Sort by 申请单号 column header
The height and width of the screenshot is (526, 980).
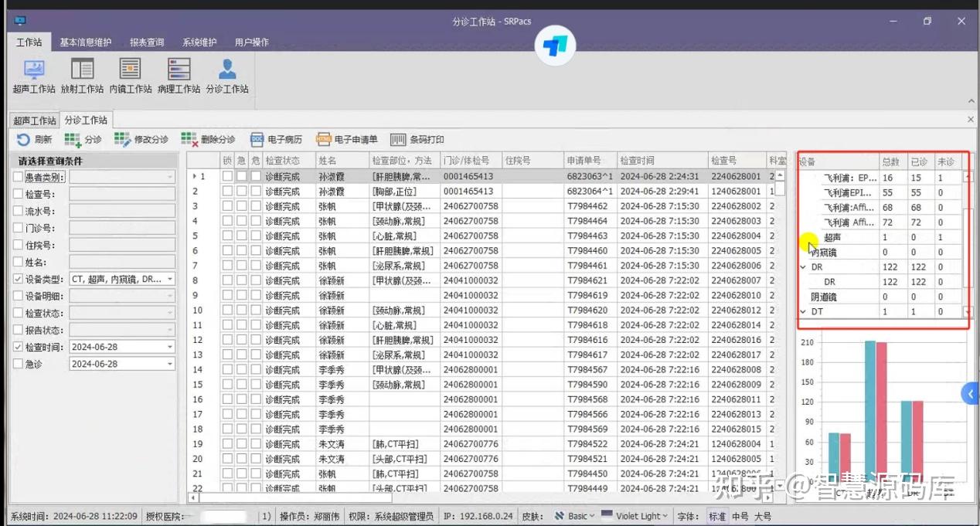click(x=590, y=161)
